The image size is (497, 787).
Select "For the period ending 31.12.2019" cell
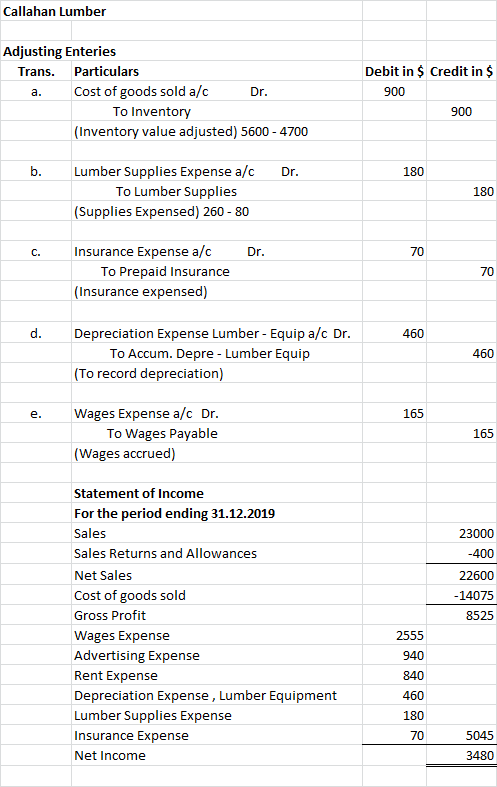tap(175, 514)
